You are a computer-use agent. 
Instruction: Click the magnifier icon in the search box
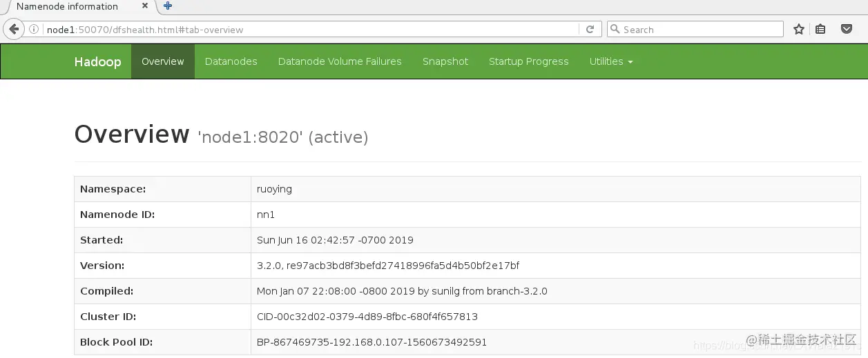(615, 30)
